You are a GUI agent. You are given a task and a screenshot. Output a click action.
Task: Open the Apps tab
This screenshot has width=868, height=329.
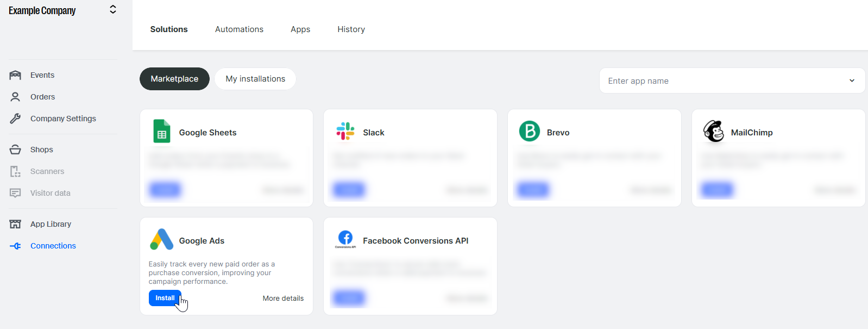coord(300,29)
